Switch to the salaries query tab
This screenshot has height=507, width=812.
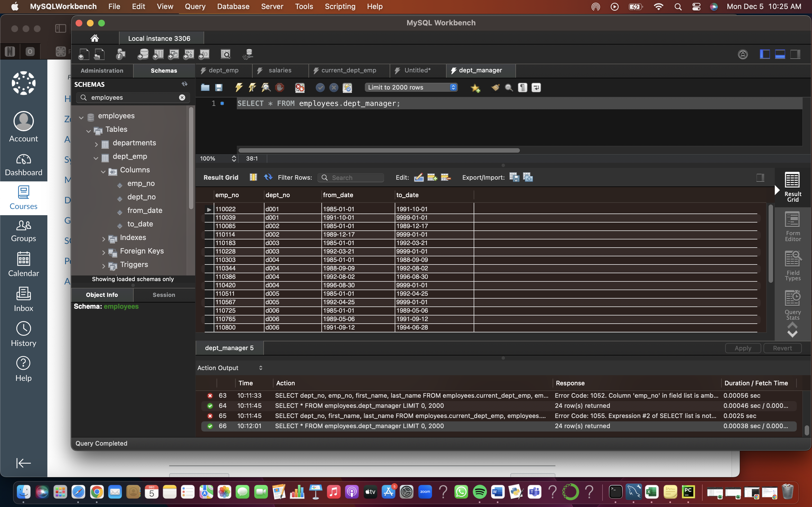[x=280, y=70]
